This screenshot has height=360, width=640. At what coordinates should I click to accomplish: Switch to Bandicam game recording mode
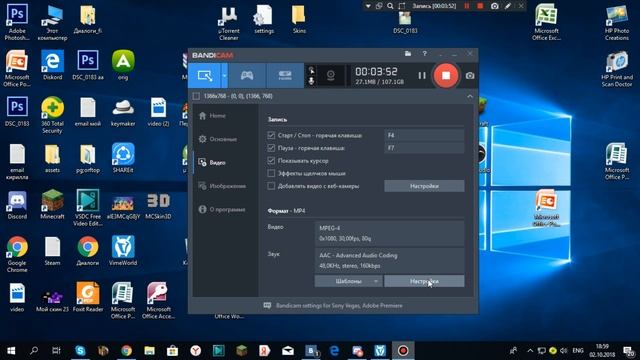(247, 76)
